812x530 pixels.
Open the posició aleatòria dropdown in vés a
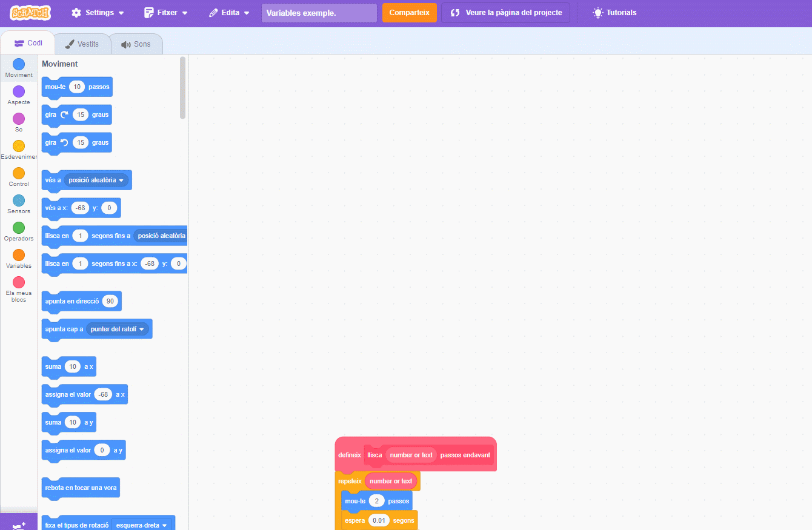tap(96, 180)
